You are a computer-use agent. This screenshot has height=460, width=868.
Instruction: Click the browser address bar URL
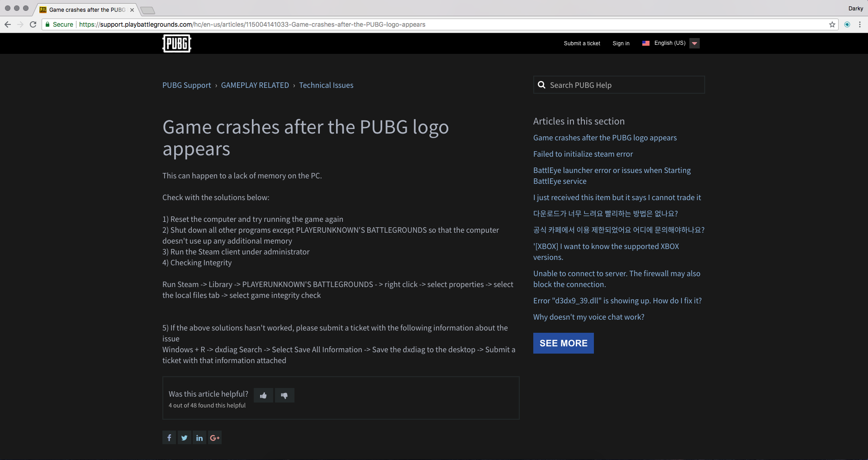tap(252, 24)
